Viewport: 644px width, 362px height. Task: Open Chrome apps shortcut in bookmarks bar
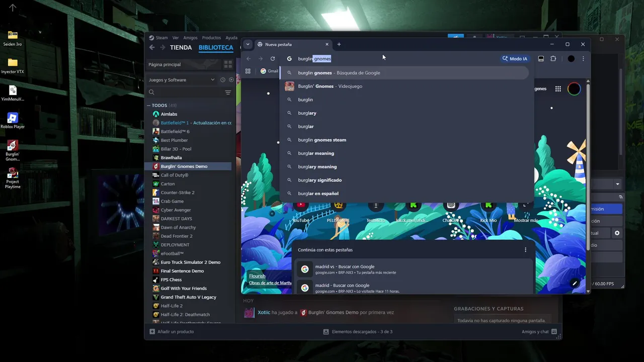click(x=248, y=71)
